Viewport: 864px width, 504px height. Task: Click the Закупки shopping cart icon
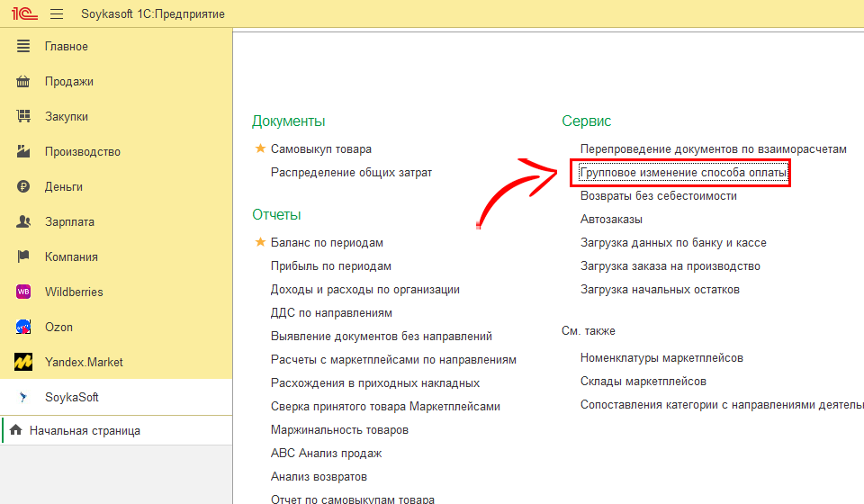point(24,117)
